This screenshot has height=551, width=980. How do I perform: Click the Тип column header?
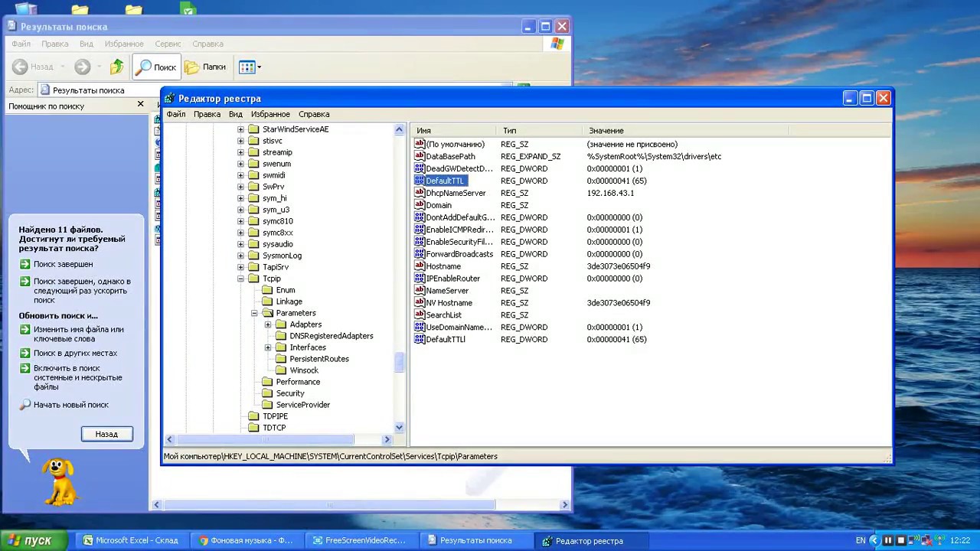point(540,131)
